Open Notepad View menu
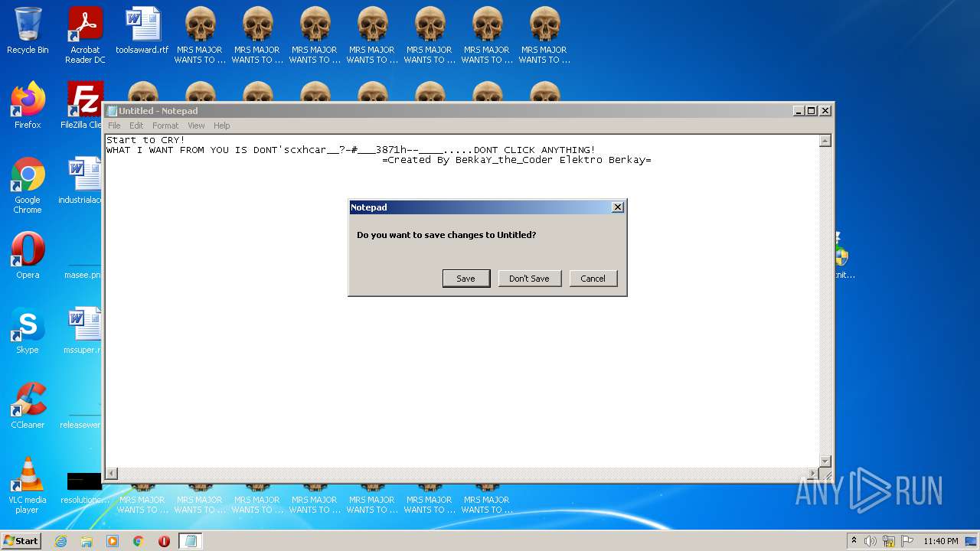 tap(196, 126)
